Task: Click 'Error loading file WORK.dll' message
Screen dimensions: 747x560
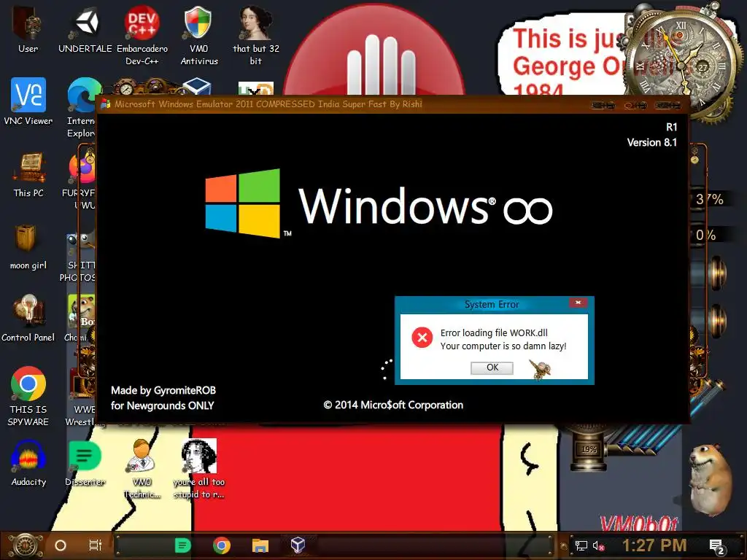Action: [x=494, y=332]
